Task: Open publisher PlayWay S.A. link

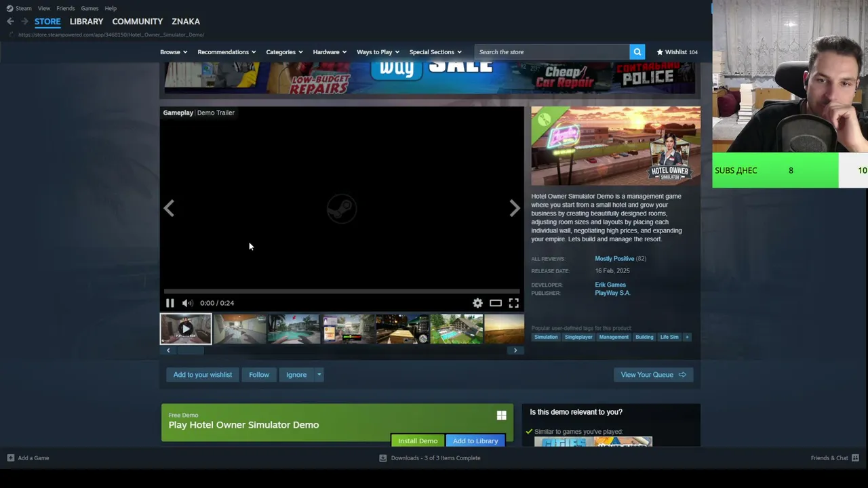Action: point(612,293)
